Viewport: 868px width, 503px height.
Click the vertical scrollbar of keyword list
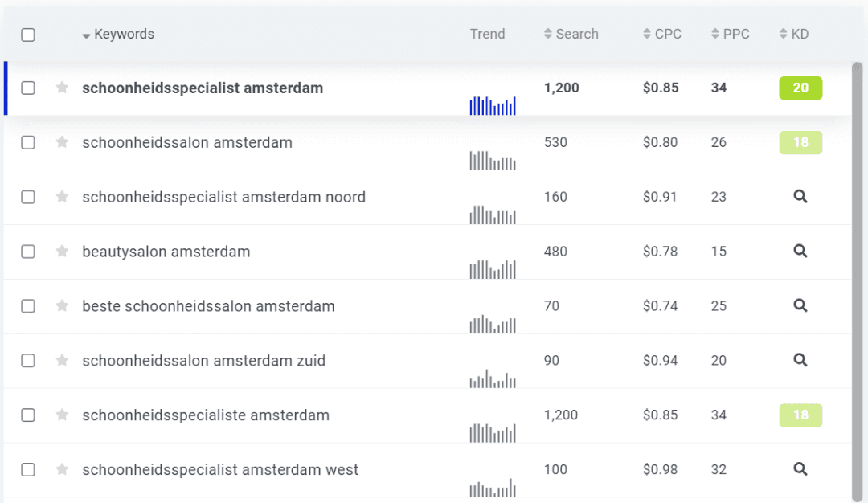857,282
